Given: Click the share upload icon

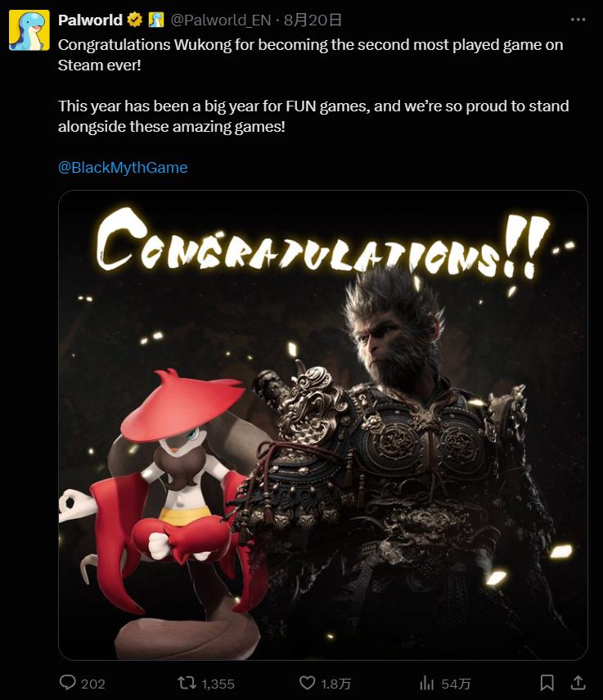Looking at the screenshot, I should pyautogui.click(x=578, y=683).
